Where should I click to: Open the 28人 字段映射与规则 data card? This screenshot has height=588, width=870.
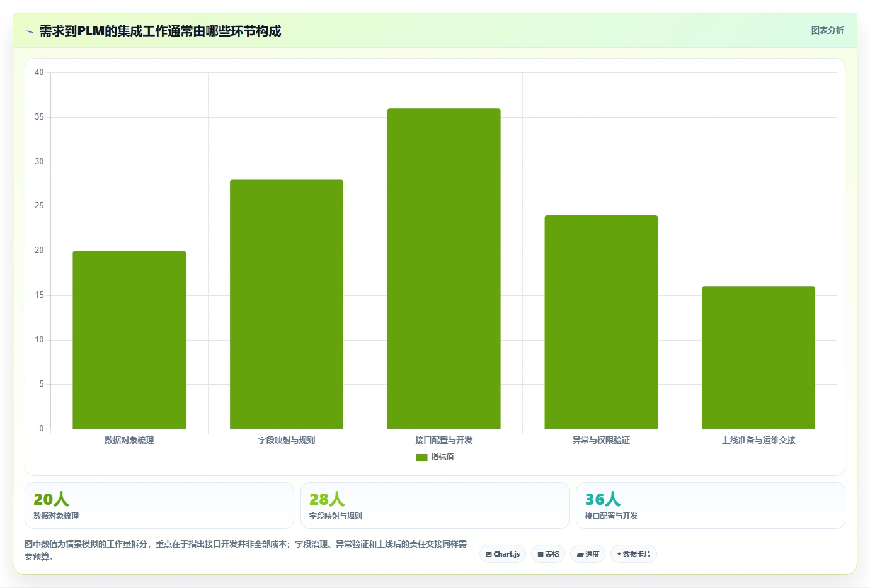tap(435, 506)
